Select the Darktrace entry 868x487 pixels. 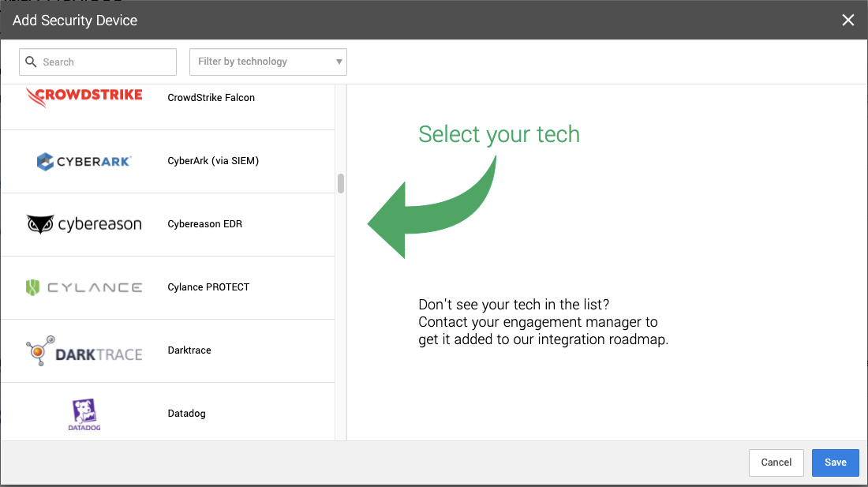[x=168, y=351]
